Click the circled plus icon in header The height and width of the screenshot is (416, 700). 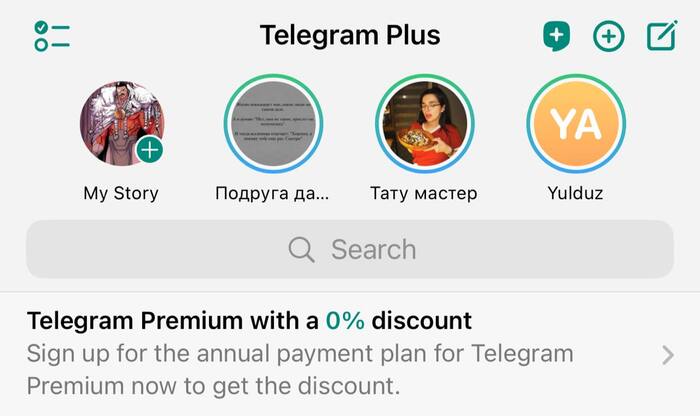coord(608,36)
